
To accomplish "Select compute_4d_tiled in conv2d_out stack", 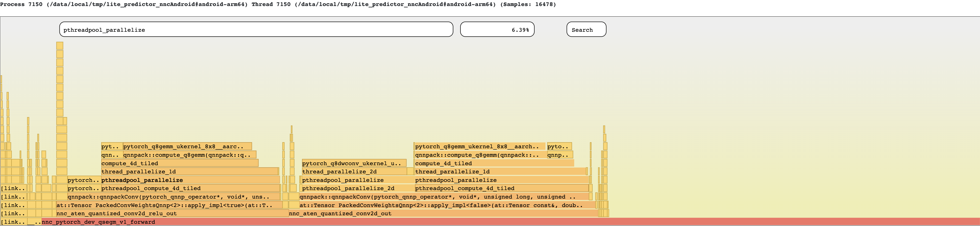I will click(x=494, y=164).
